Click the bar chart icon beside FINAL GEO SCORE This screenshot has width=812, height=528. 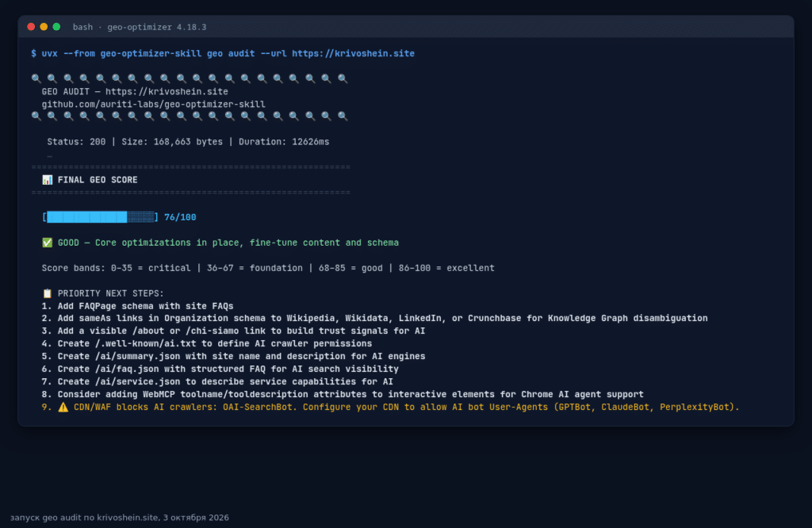(47, 180)
